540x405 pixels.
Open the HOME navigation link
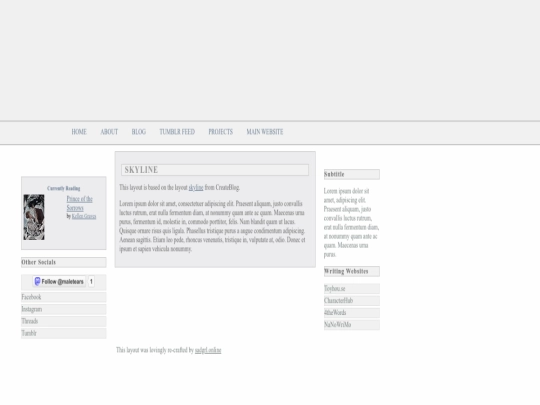click(x=79, y=132)
